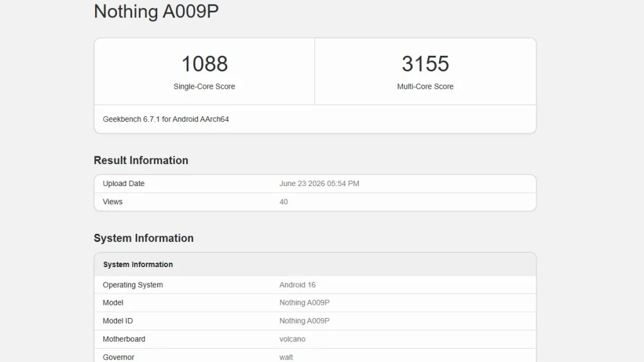Click the System Information table header row
Image resolution: width=644 pixels, height=362 pixels.
click(x=315, y=265)
